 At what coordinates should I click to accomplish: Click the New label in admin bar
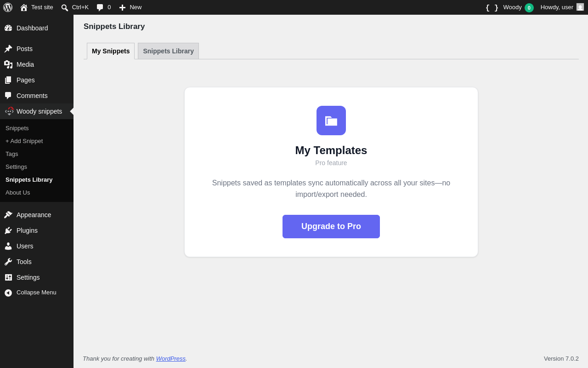pos(136,7)
